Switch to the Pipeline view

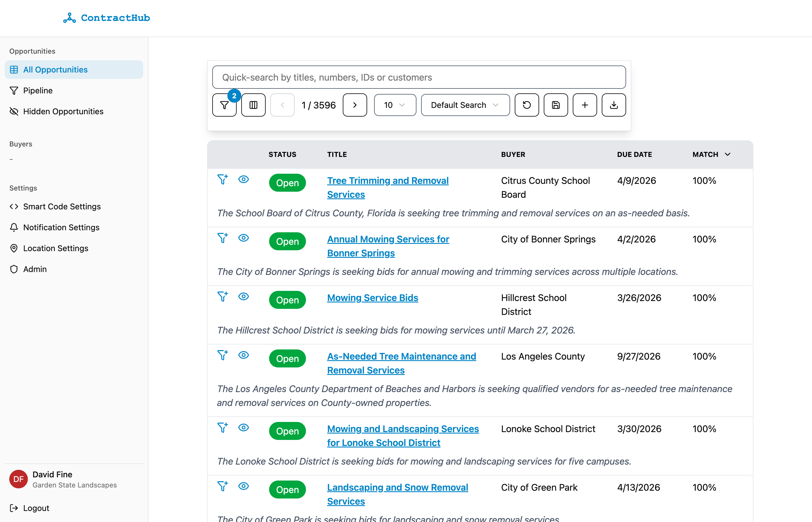tap(38, 90)
